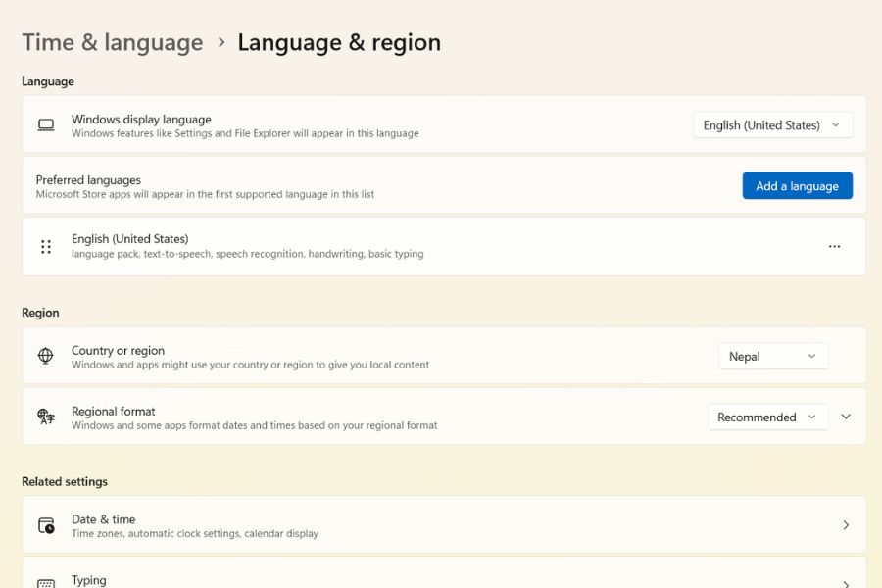This screenshot has height=588, width=882.
Task: Click the Date & time clock icon
Action: coord(46,526)
